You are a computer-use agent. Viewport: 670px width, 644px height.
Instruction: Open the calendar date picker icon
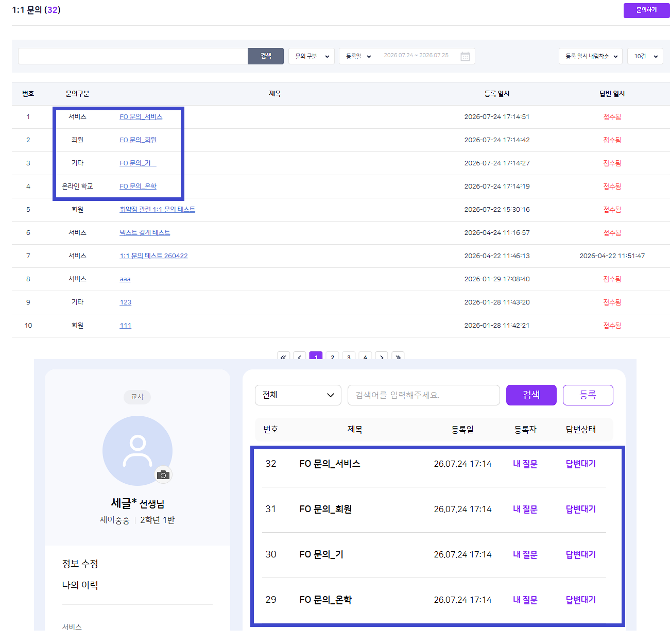point(465,56)
